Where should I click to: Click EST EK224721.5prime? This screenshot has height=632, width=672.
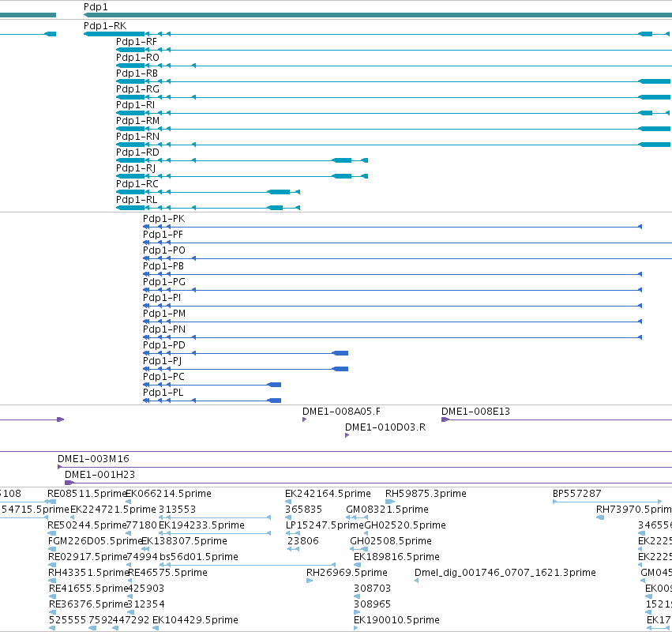[x=113, y=510]
